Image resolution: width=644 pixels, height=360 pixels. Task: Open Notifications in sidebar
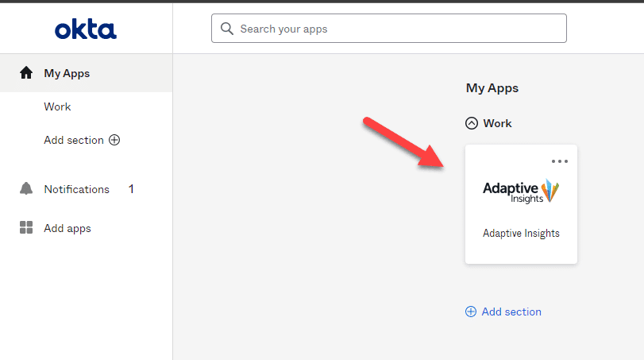tap(76, 189)
